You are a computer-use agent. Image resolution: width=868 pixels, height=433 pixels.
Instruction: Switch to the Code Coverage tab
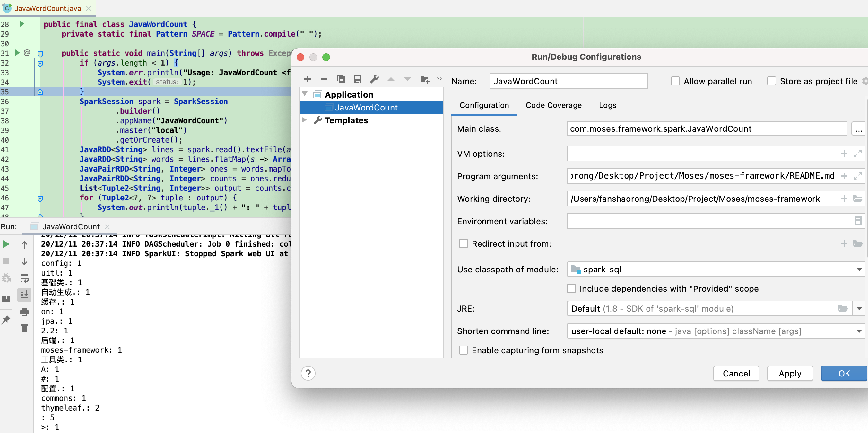click(x=553, y=105)
